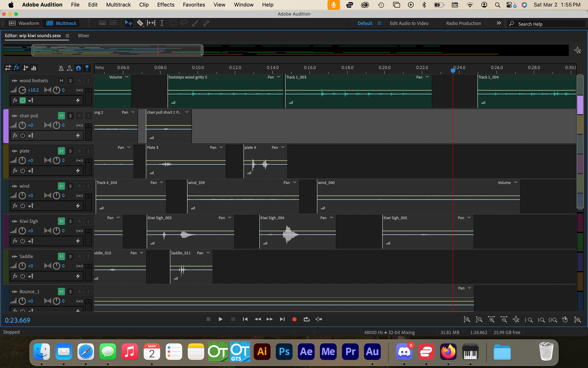
Task: Unmute the chair pull track
Action: tap(62, 116)
